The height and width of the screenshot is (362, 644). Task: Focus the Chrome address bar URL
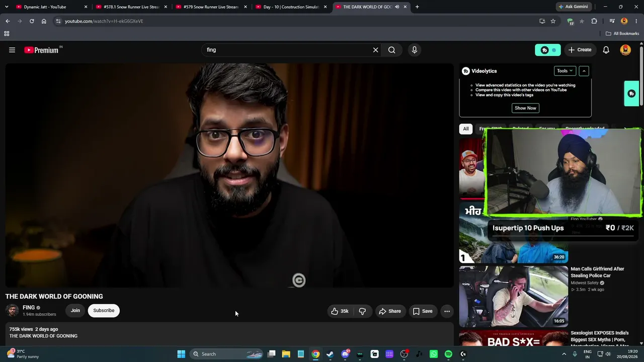pyautogui.click(x=297, y=21)
